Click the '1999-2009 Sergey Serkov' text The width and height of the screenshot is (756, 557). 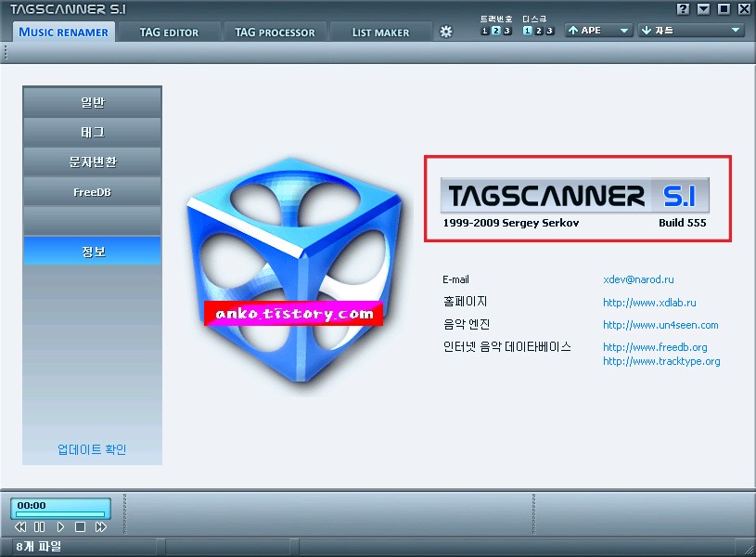(510, 223)
